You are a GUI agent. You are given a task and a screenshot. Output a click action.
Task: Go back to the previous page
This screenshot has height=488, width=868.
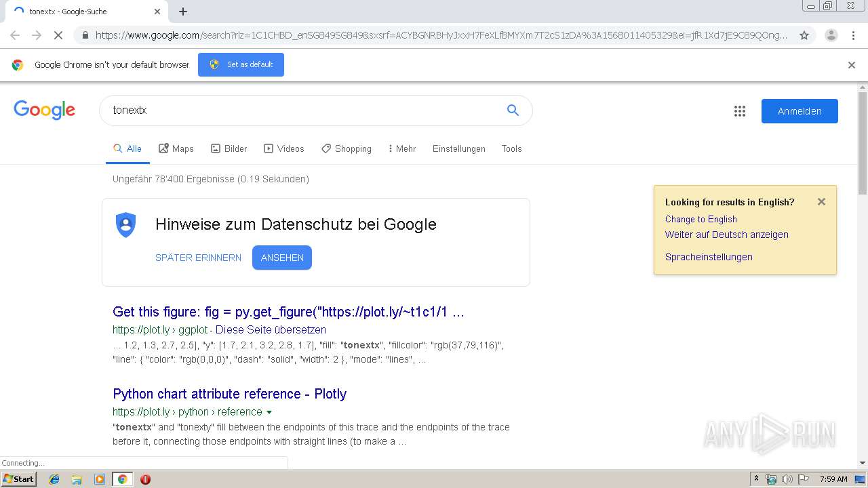point(15,35)
